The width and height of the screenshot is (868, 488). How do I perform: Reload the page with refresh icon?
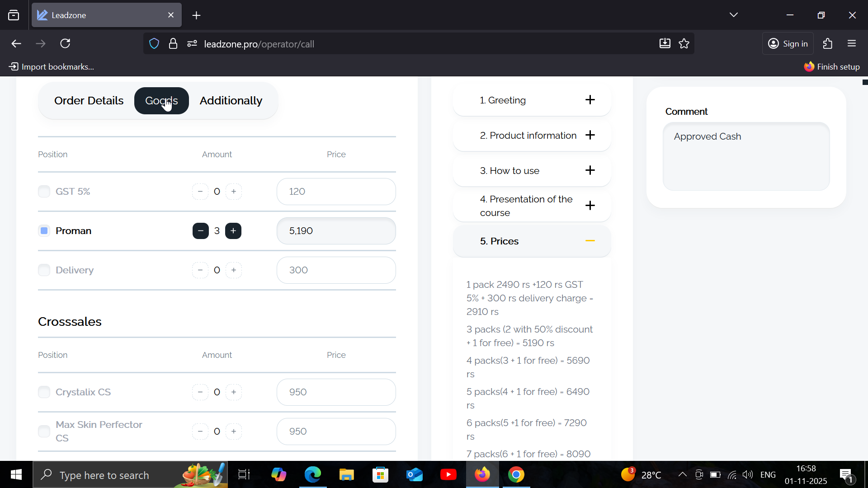click(66, 44)
